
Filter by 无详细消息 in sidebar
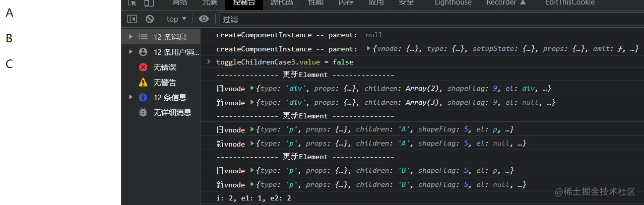coord(172,112)
